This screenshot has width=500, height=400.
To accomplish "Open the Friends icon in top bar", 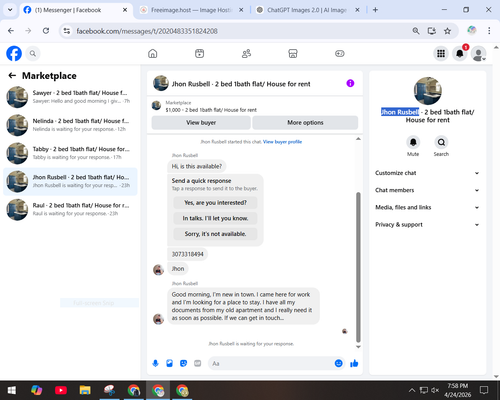I will tap(246, 53).
